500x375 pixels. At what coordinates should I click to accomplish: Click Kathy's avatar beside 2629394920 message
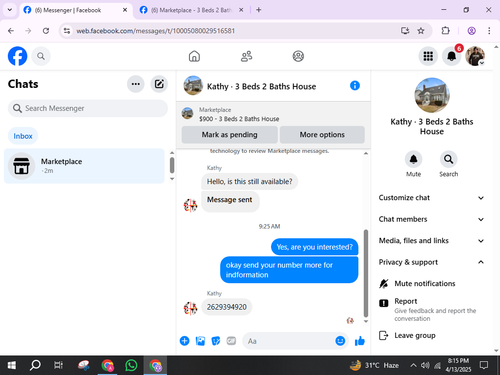(x=190, y=308)
